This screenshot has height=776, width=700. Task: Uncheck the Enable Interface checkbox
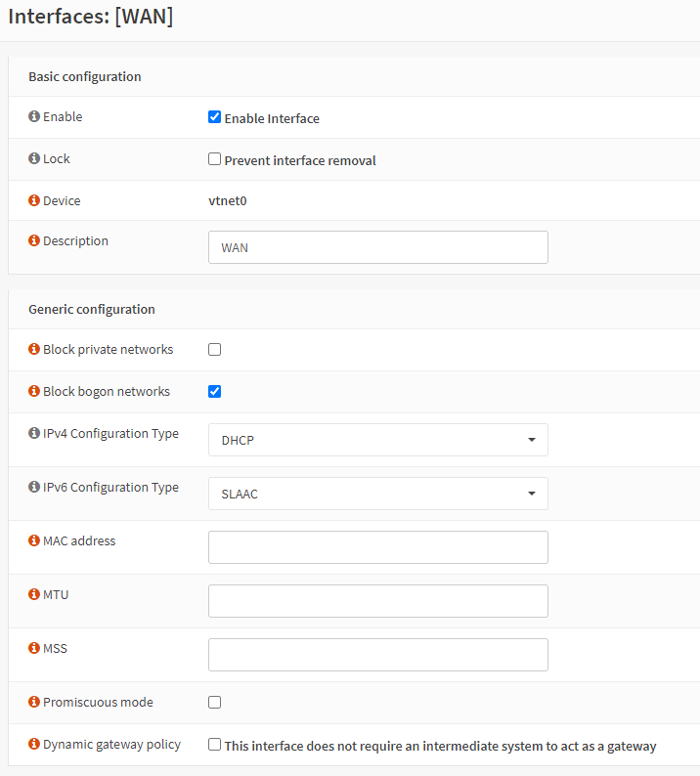214,117
